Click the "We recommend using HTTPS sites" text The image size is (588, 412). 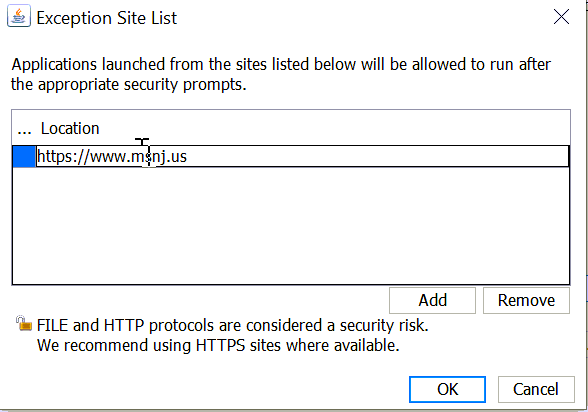[x=218, y=345]
